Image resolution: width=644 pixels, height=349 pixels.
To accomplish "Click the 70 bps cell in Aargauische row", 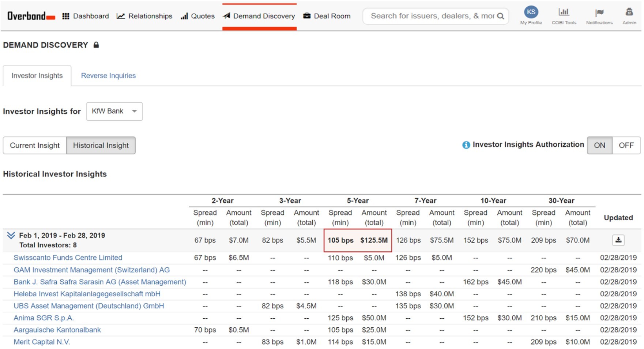I will tap(205, 330).
